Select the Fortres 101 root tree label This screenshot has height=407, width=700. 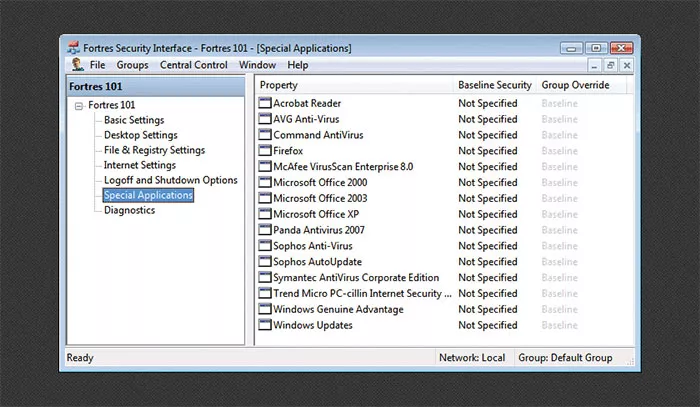pos(112,105)
